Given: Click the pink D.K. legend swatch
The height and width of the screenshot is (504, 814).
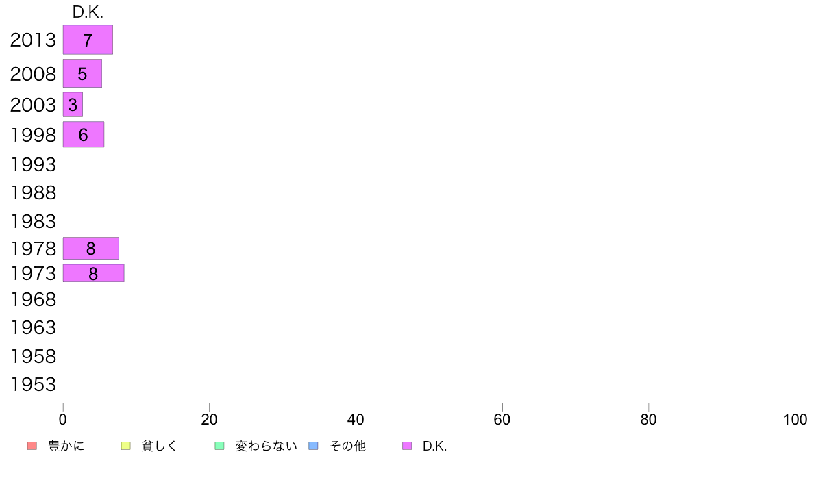Looking at the screenshot, I should (x=407, y=446).
